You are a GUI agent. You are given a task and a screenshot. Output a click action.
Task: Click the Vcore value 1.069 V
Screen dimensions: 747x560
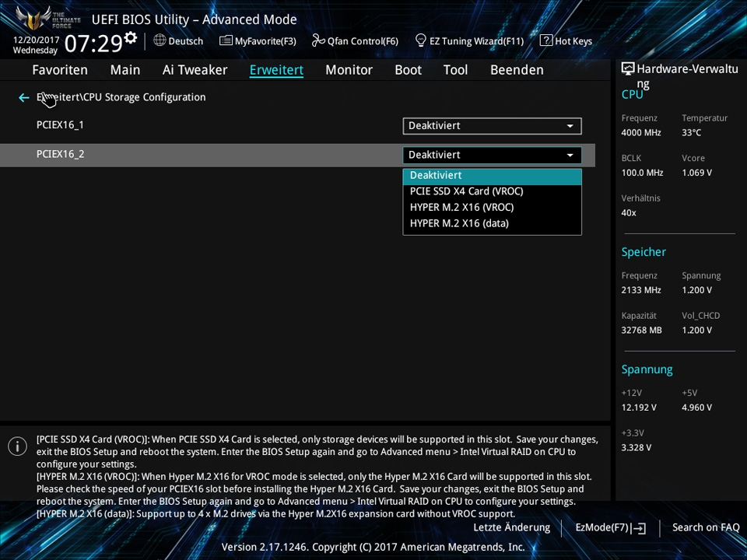pyautogui.click(x=696, y=173)
